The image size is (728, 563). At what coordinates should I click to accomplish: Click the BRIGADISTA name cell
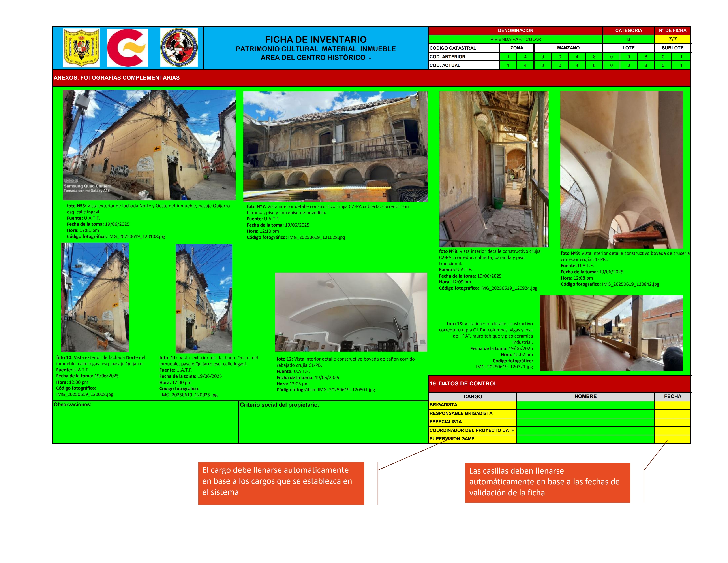coord(585,405)
